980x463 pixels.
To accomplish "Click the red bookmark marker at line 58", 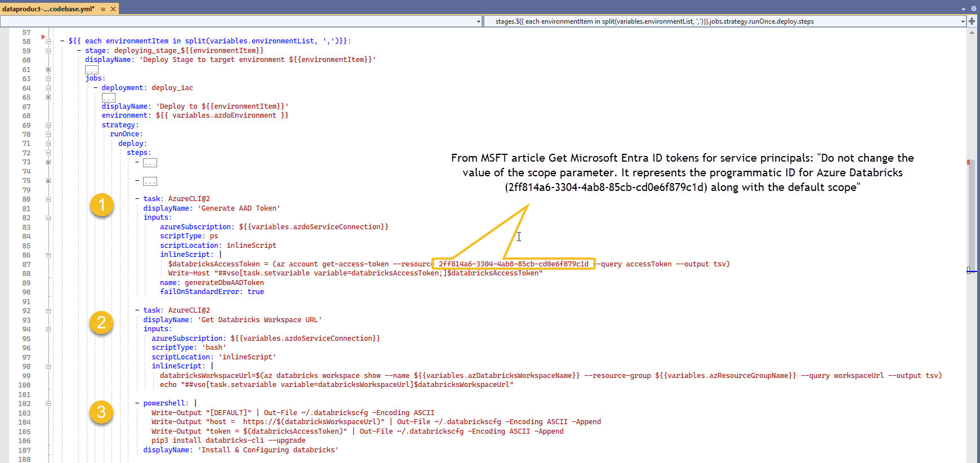I will tap(43, 37).
